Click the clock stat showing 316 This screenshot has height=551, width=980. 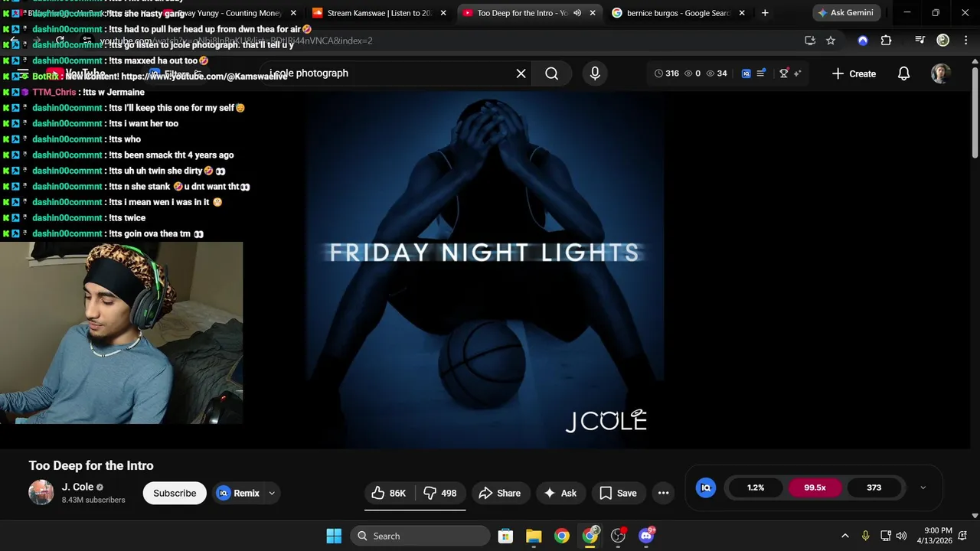666,73
